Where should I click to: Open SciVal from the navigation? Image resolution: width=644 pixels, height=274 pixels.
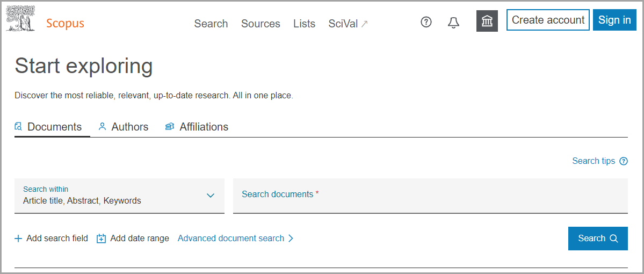348,24
